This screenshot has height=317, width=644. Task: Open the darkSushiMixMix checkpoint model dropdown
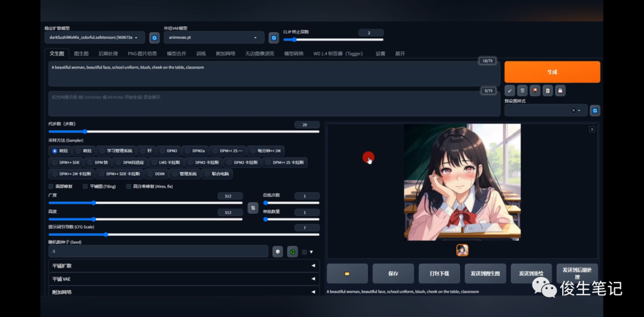pyautogui.click(x=94, y=38)
